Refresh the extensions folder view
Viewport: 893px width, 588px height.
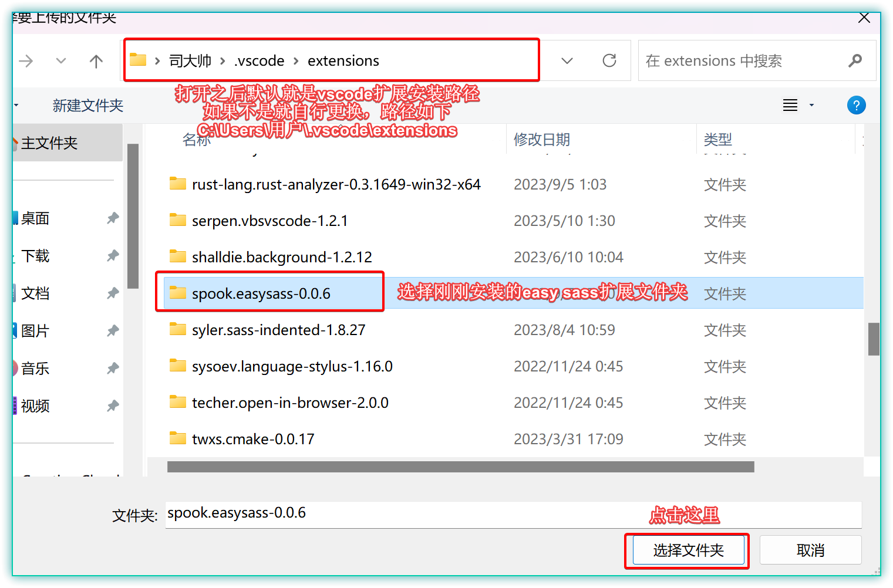coord(609,60)
